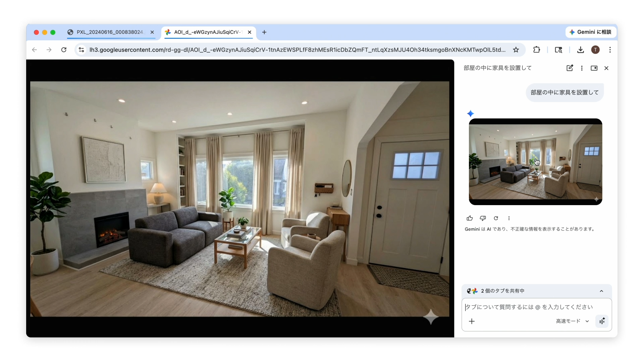Click the downloads icon in Chrome toolbar
This screenshot has width=644, height=362.
[x=581, y=50]
